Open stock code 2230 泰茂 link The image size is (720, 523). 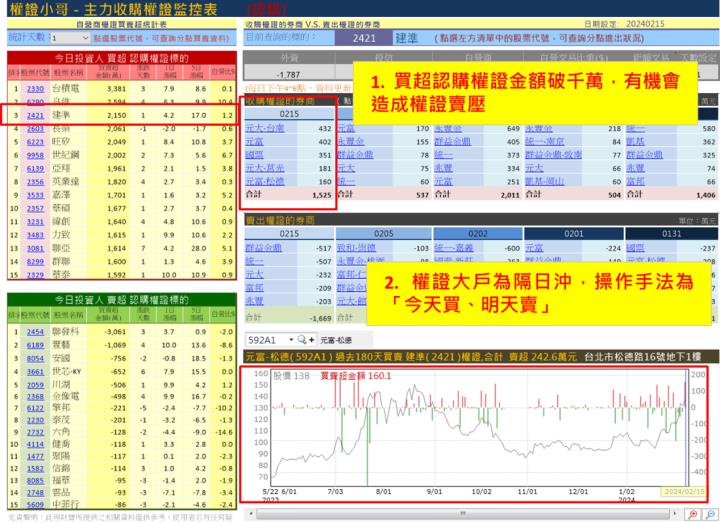point(35,420)
